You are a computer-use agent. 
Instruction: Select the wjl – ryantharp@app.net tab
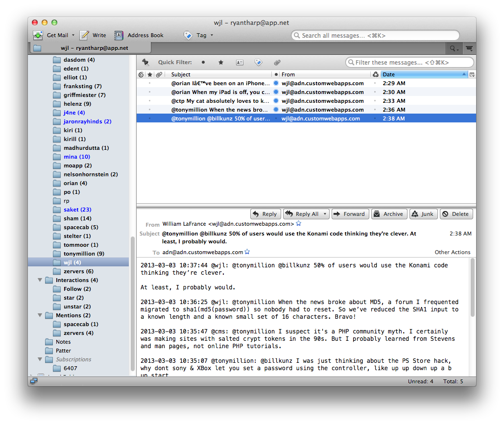click(x=90, y=48)
